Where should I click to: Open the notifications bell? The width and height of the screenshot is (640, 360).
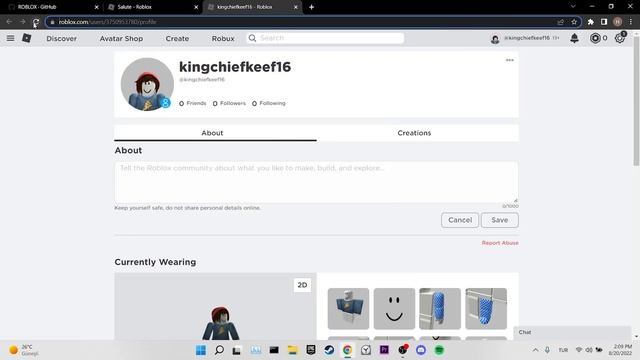point(574,38)
